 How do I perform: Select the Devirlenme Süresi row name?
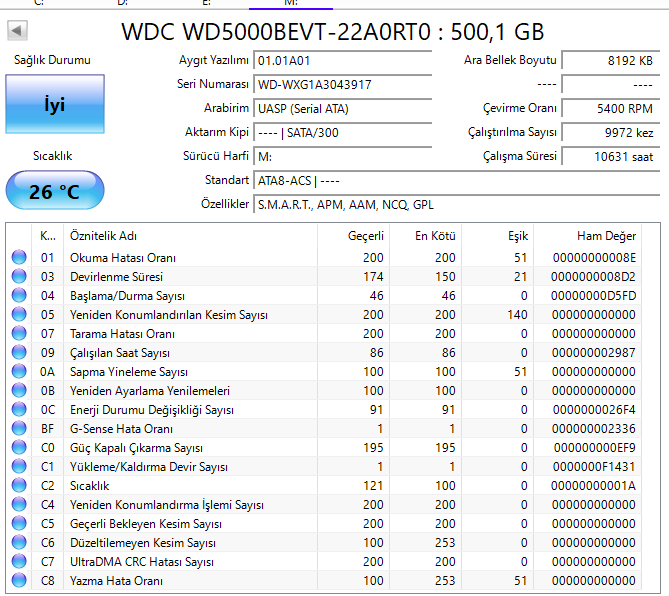click(x=116, y=277)
